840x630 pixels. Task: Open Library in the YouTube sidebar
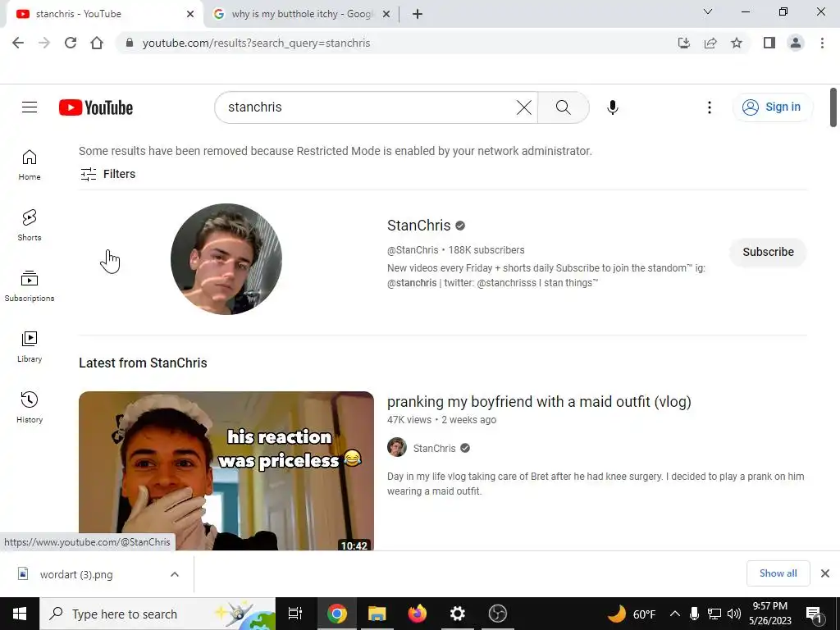click(30, 347)
